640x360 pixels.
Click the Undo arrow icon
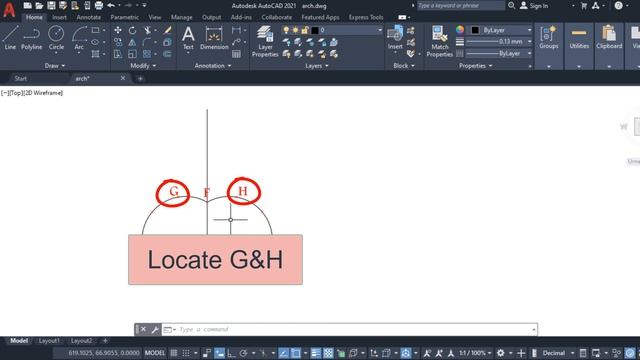(111, 5)
